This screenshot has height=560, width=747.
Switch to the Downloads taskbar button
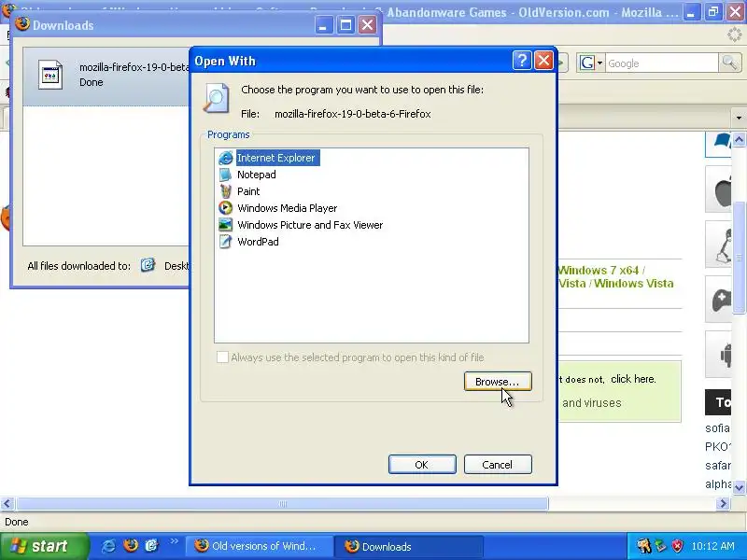coord(409,546)
